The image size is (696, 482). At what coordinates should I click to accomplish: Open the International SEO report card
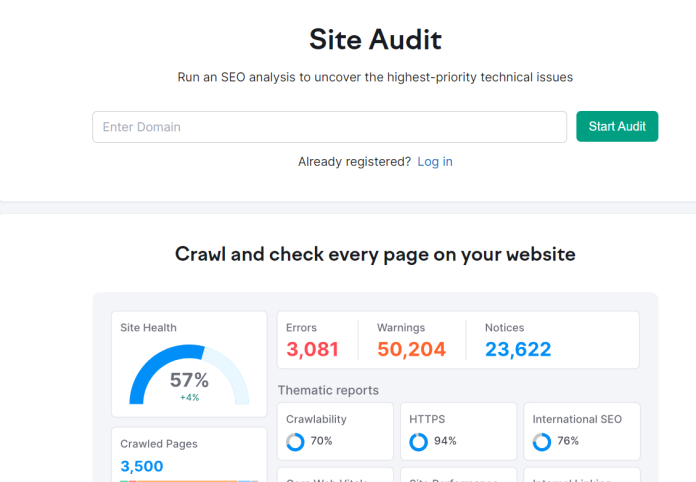(582, 431)
